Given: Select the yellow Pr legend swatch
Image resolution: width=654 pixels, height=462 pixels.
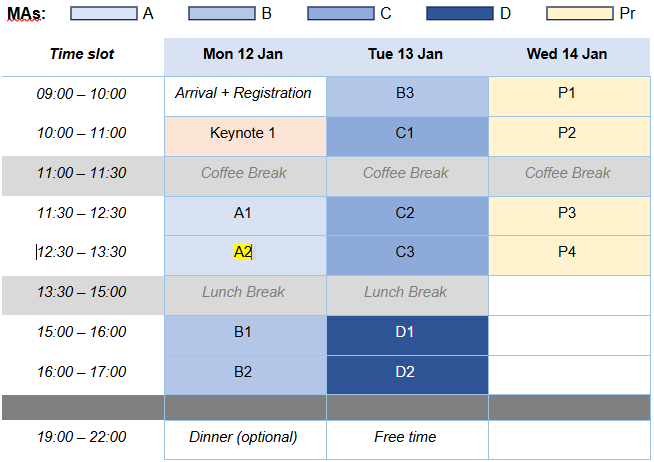Looking at the screenshot, I should point(579,13).
